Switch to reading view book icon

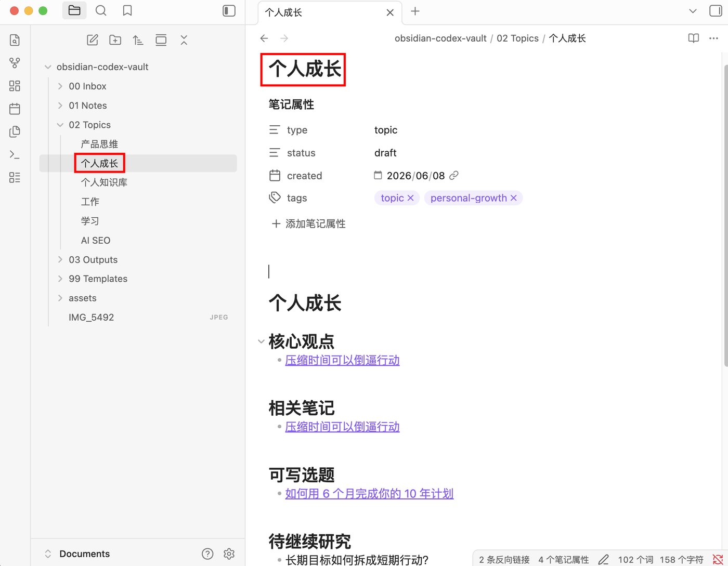(x=694, y=38)
